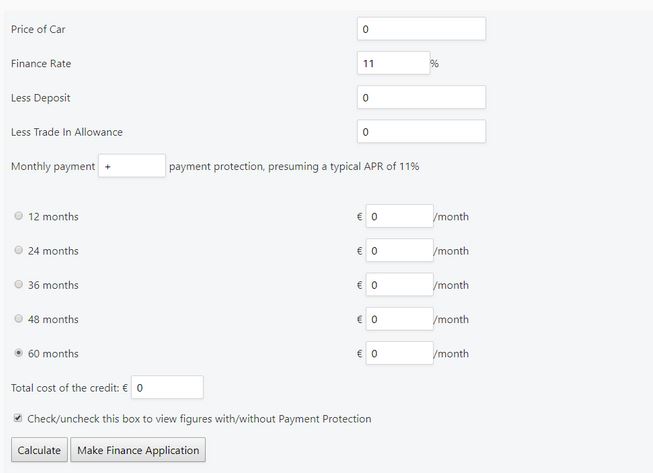Focus the Finance Rate input
This screenshot has width=653, height=473.
tap(392, 63)
